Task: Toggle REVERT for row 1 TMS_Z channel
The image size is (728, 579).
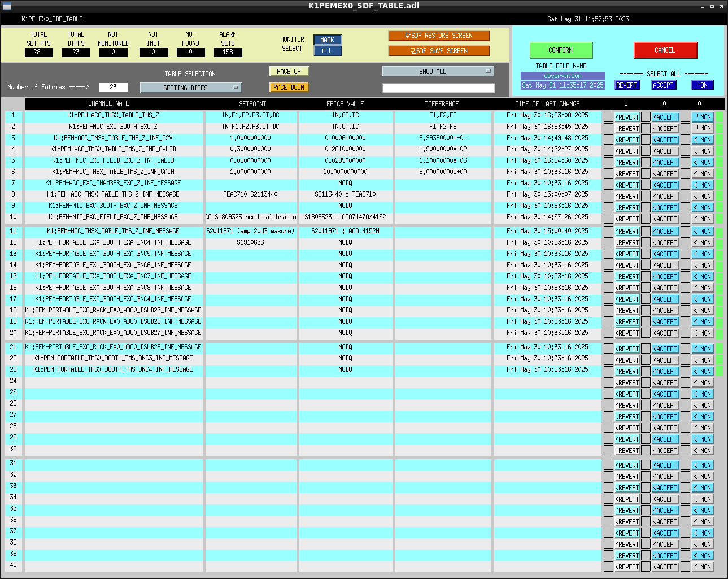Action: click(x=627, y=117)
